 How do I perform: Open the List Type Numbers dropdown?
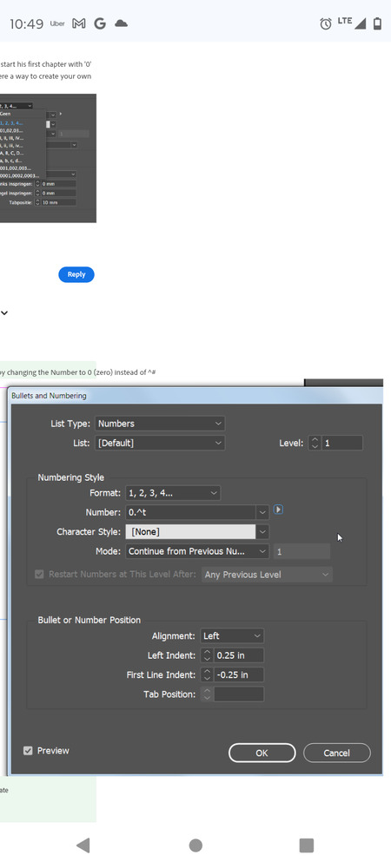(x=160, y=424)
